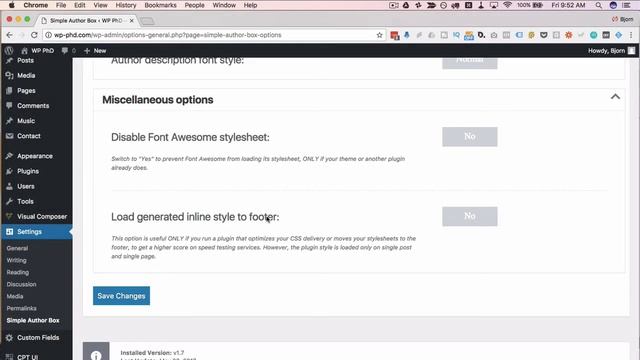Open the Tools admin menu
The image size is (640, 360).
coord(25,201)
